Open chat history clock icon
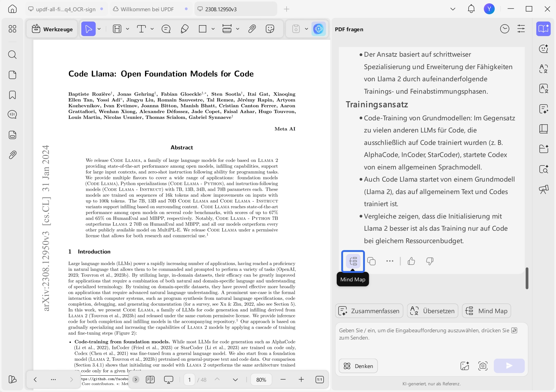The image size is (556, 392). (505, 29)
